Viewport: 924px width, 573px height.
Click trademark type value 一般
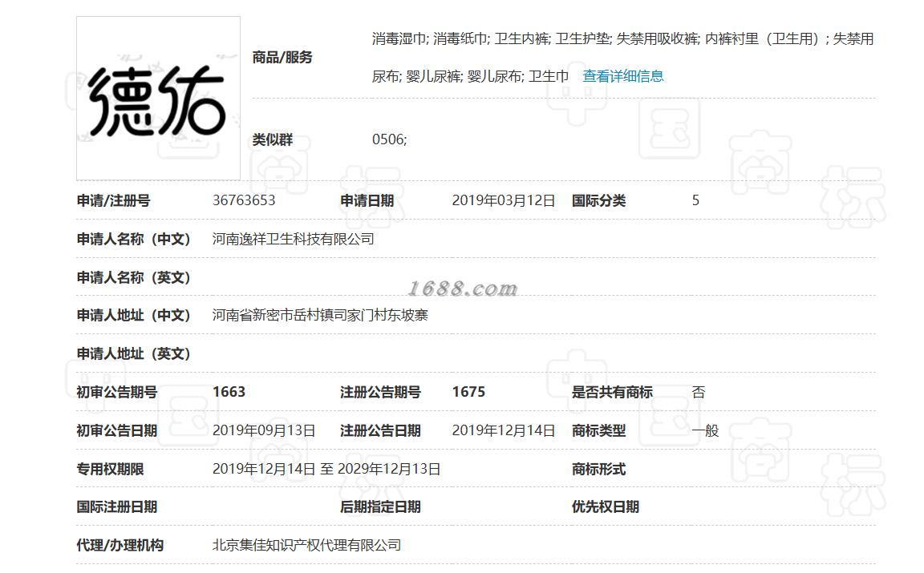pos(705,430)
